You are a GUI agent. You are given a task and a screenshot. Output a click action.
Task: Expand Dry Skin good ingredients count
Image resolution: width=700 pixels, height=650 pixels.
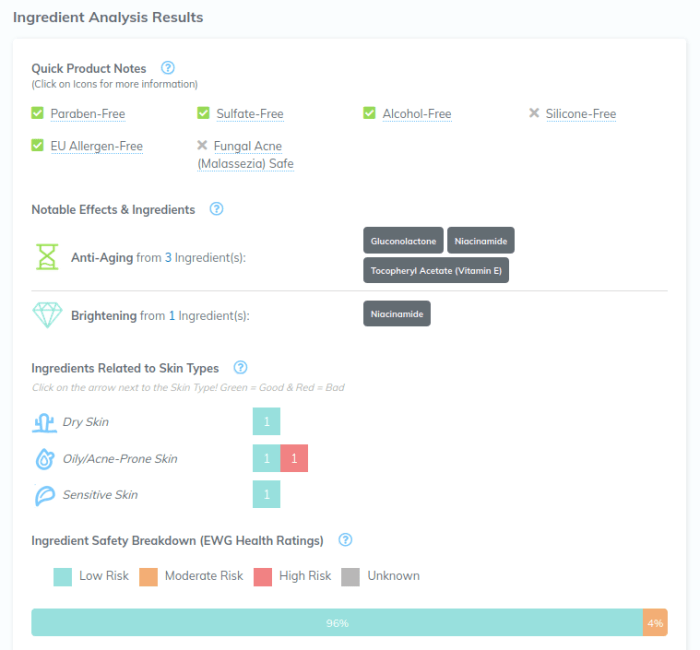point(267,422)
